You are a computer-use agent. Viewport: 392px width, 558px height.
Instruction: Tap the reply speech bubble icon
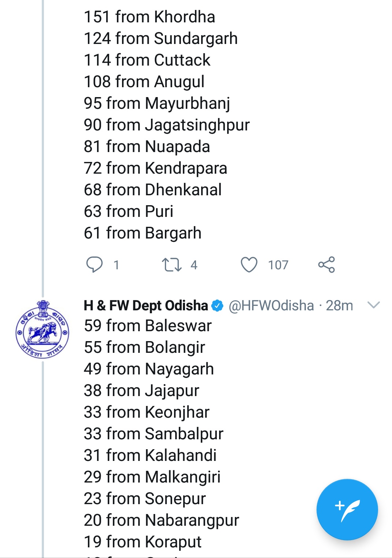94,265
